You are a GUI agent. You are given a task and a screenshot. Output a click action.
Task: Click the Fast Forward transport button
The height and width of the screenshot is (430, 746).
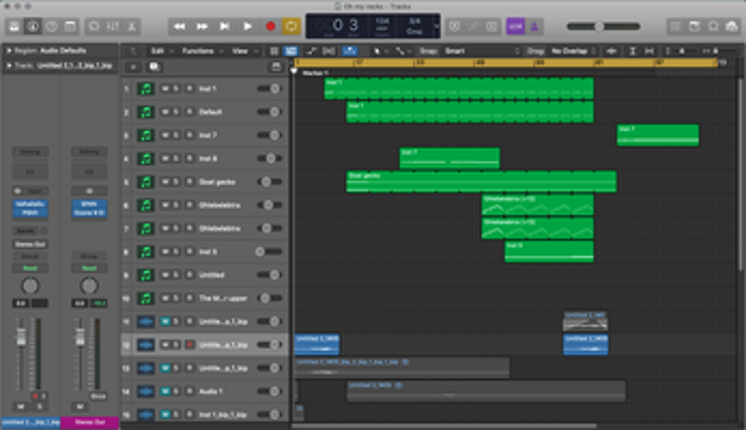point(202,27)
